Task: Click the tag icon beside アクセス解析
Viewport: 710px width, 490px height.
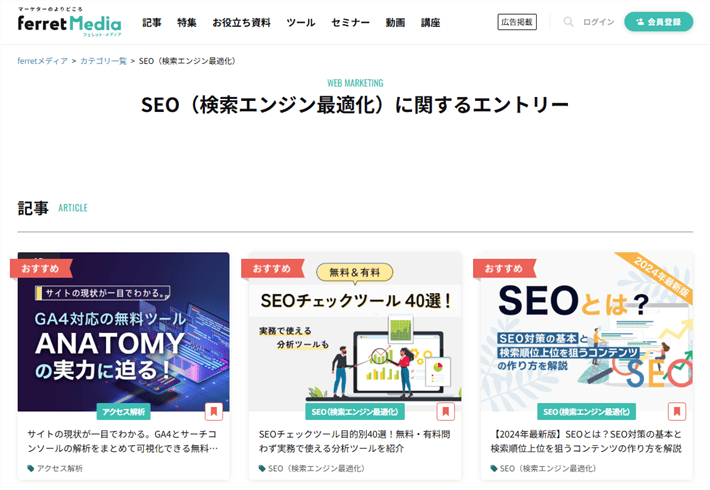Action: click(31, 468)
